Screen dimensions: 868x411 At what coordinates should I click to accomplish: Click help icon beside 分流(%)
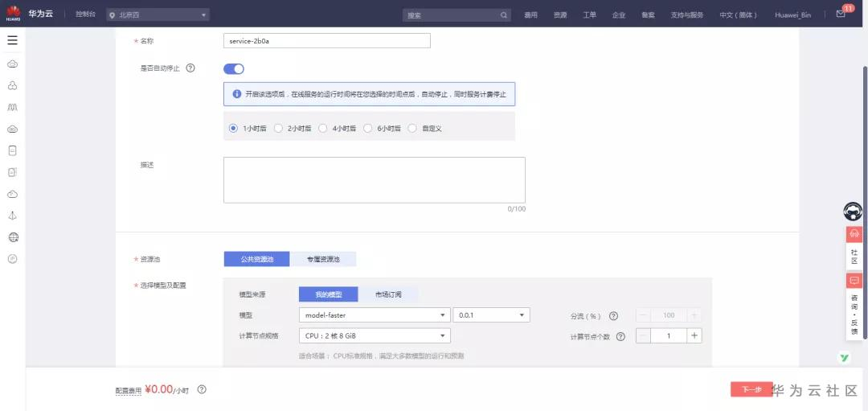click(613, 316)
